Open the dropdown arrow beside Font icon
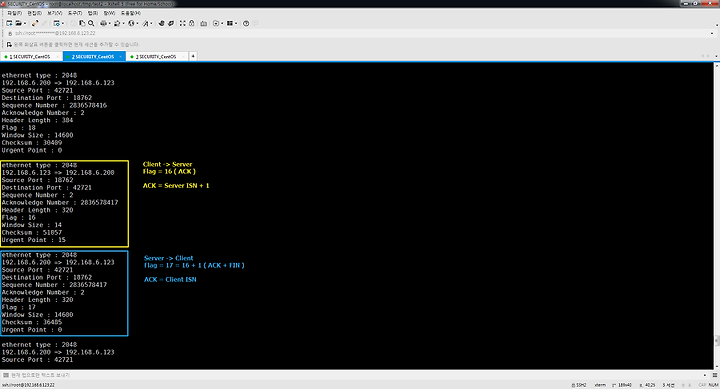 152,23
